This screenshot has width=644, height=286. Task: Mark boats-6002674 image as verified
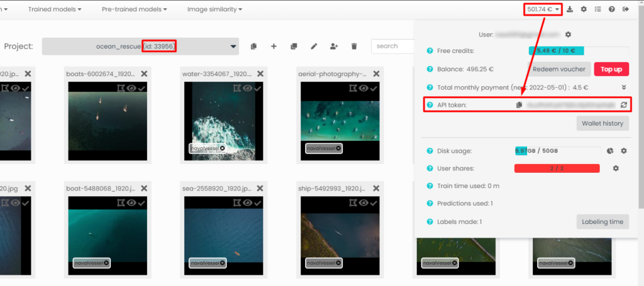click(x=142, y=88)
